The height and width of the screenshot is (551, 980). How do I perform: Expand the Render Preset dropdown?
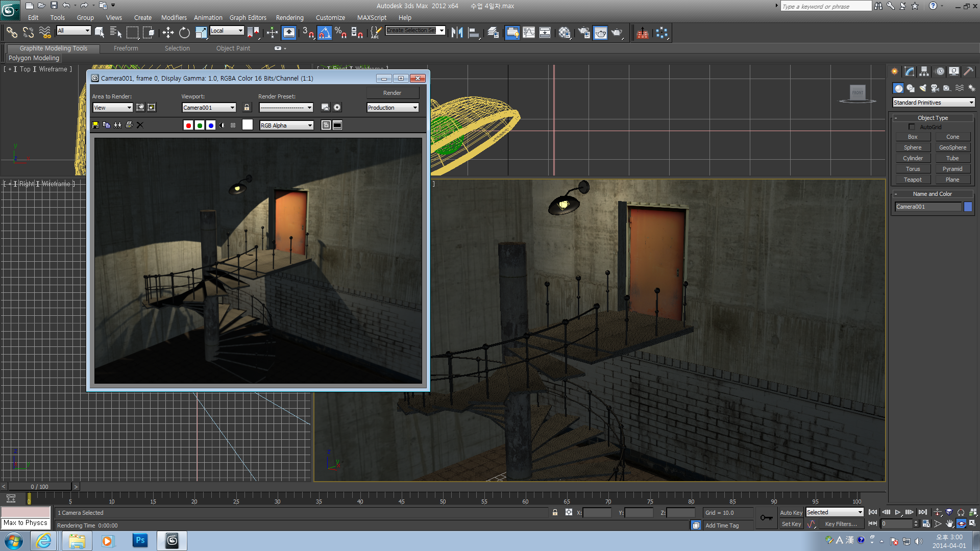coord(286,108)
